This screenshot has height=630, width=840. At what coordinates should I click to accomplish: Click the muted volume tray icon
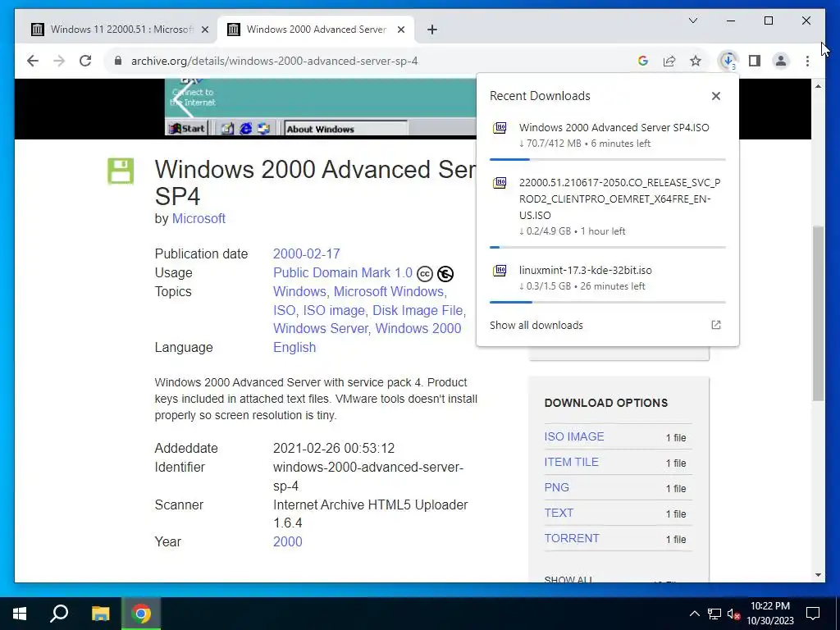734,614
